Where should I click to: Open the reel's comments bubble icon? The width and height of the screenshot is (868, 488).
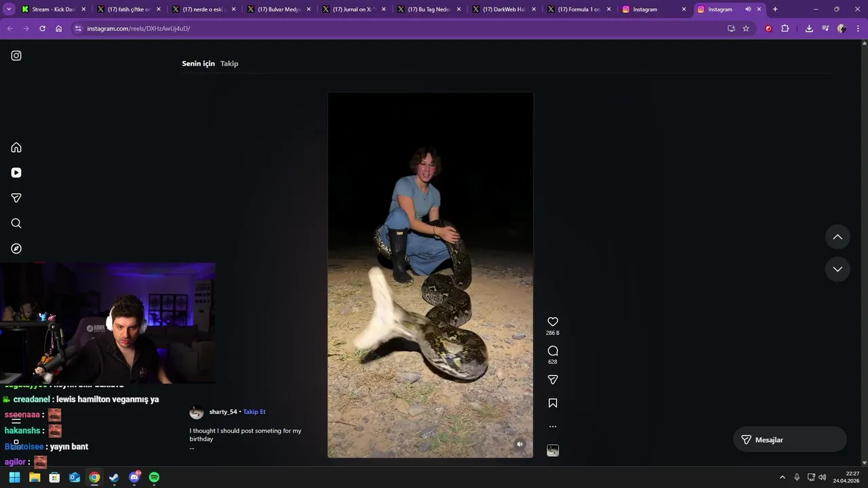[553, 351]
